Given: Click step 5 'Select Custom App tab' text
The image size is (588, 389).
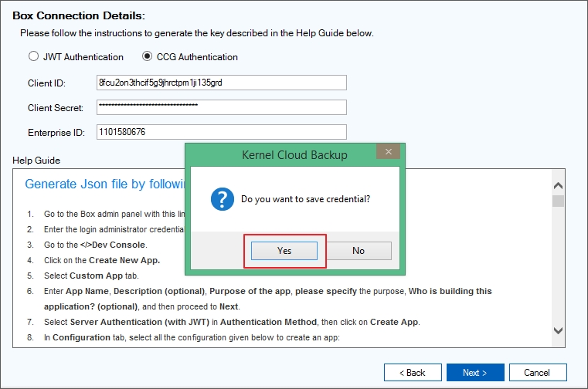Looking at the screenshot, I should [x=91, y=276].
